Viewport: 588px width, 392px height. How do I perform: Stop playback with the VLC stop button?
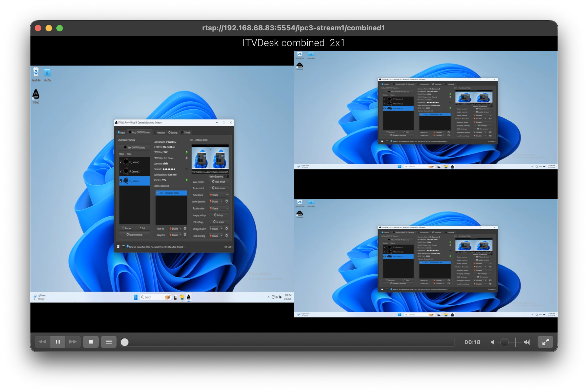click(91, 342)
